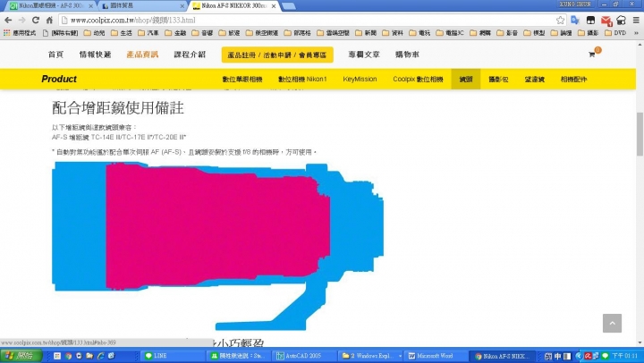Click the browser forward arrow
This screenshot has width=644, height=363.
coord(21,20)
